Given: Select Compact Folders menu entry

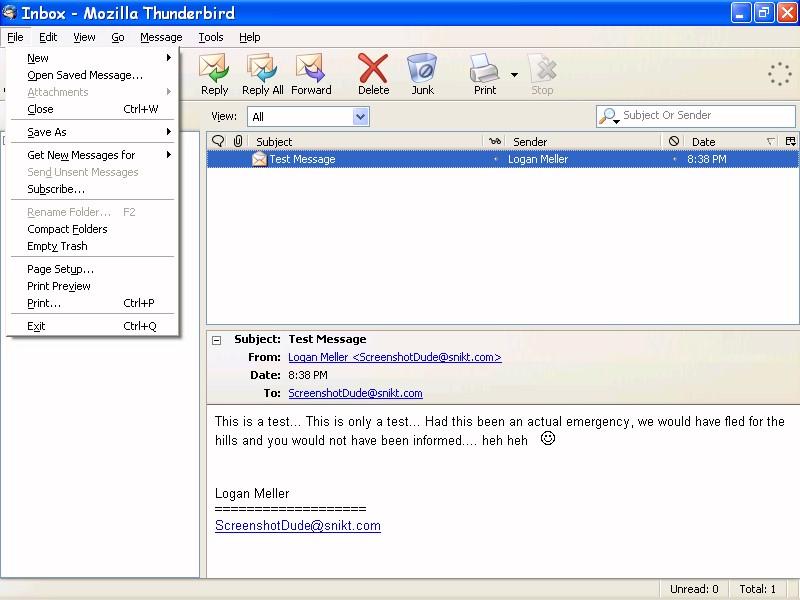Looking at the screenshot, I should [x=92, y=229].
